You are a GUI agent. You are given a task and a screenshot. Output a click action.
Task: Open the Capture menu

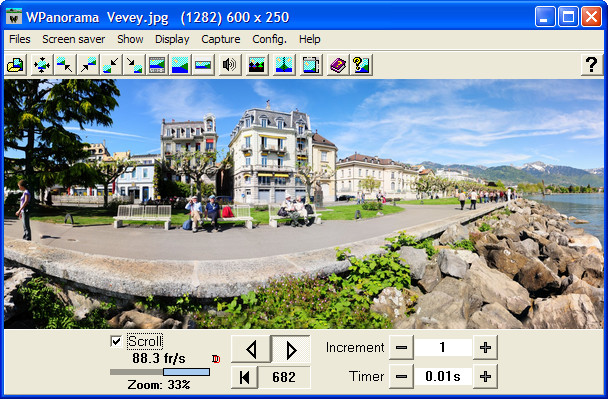coord(221,40)
